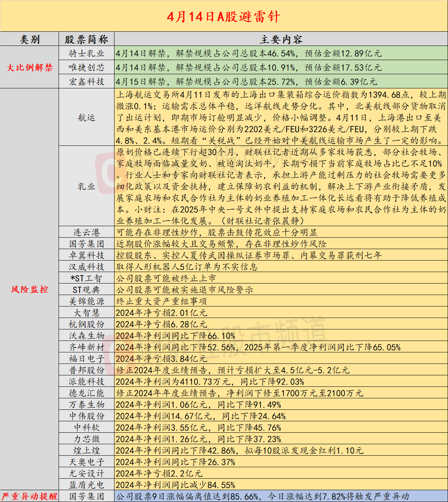Select the 力芯微 stock name cell
Screen dimensions: 448x502
pos(87,439)
